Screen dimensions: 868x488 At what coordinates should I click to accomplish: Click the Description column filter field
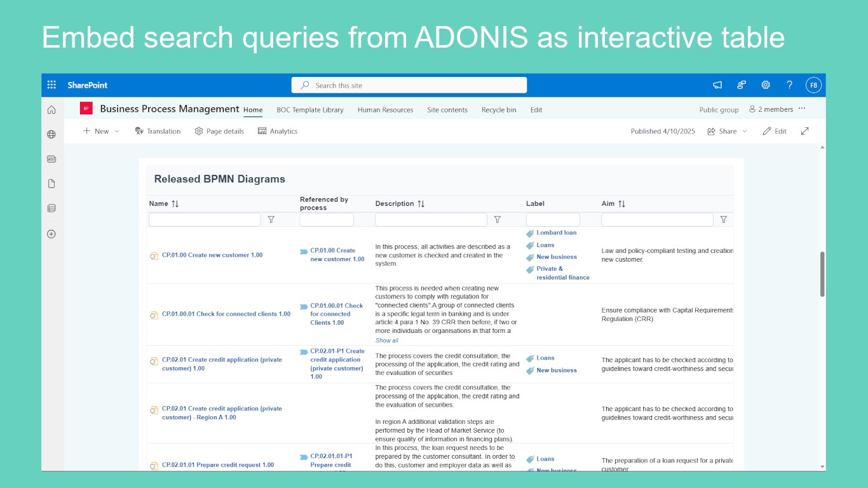(431, 220)
